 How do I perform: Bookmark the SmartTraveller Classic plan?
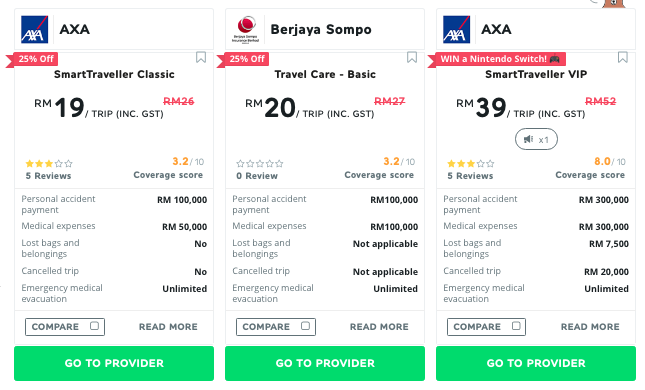point(201,57)
